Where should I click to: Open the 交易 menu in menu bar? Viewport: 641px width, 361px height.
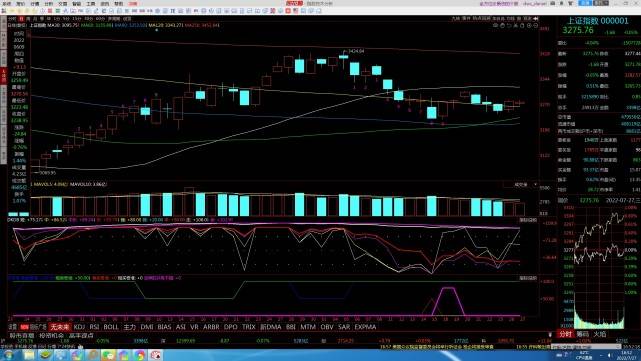click(x=63, y=3)
